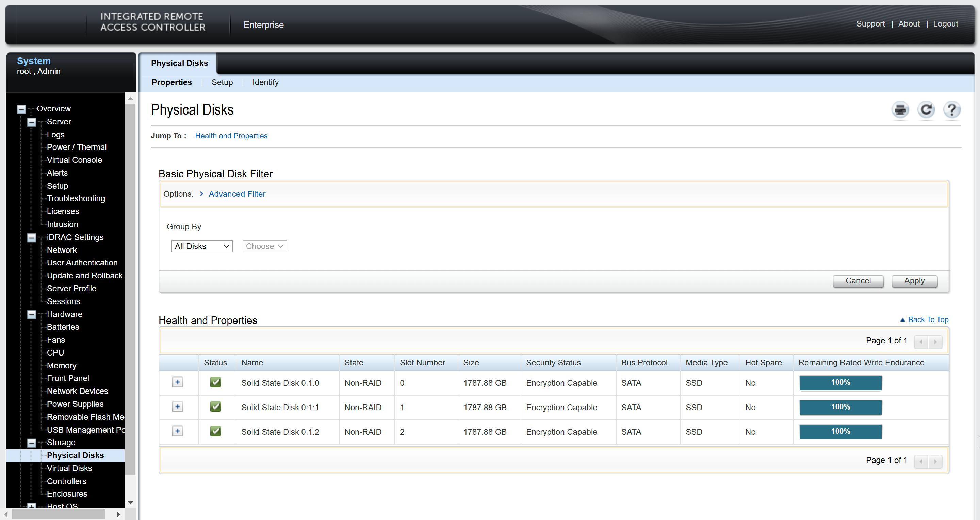The height and width of the screenshot is (520, 980).
Task: Expand details for Solid State Disk 0:1:1
Action: [177, 407]
